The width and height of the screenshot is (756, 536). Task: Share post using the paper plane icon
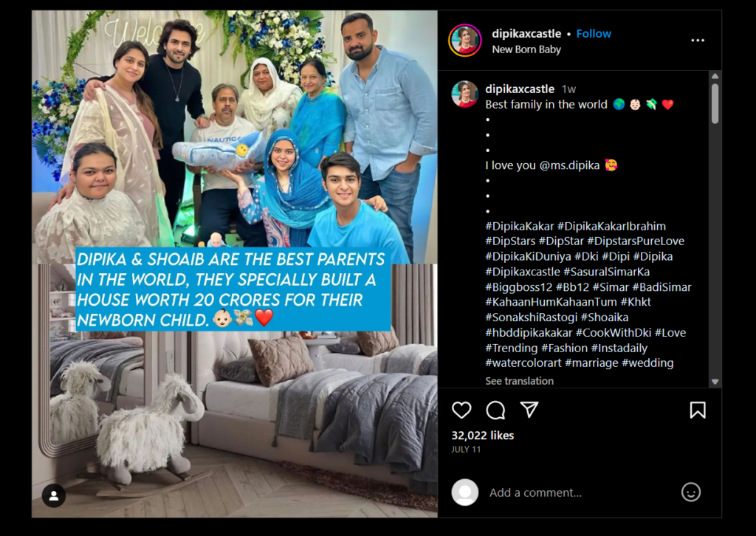tap(529, 410)
